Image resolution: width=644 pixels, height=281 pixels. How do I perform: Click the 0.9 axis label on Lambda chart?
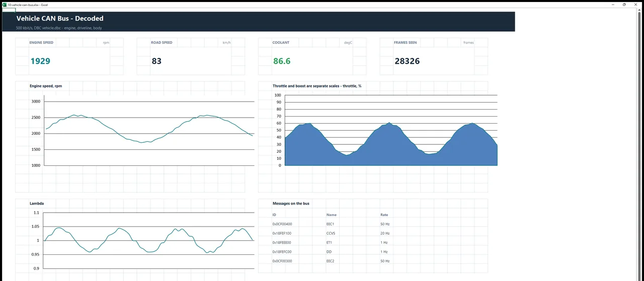point(36,268)
